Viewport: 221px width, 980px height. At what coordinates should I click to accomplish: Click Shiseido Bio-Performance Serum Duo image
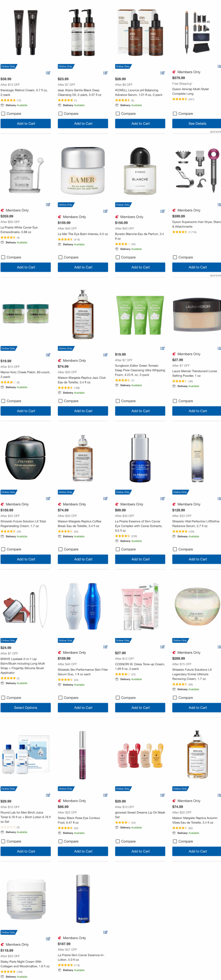point(83,606)
